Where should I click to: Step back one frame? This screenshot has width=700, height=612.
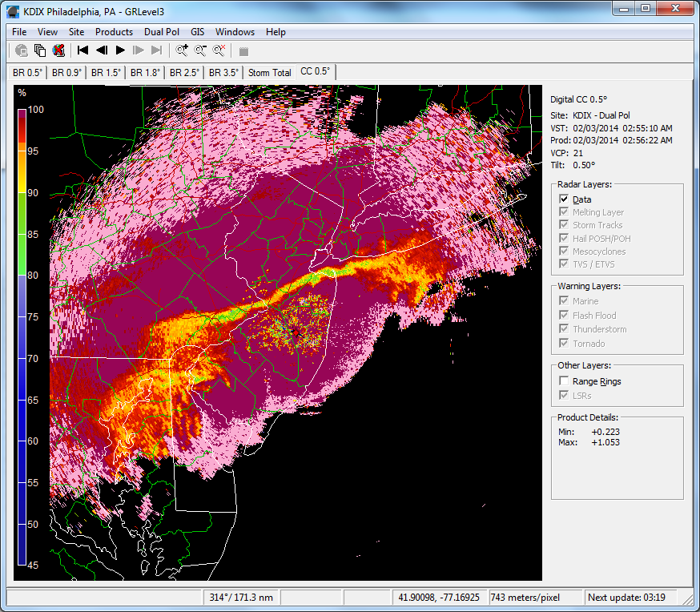click(x=102, y=50)
